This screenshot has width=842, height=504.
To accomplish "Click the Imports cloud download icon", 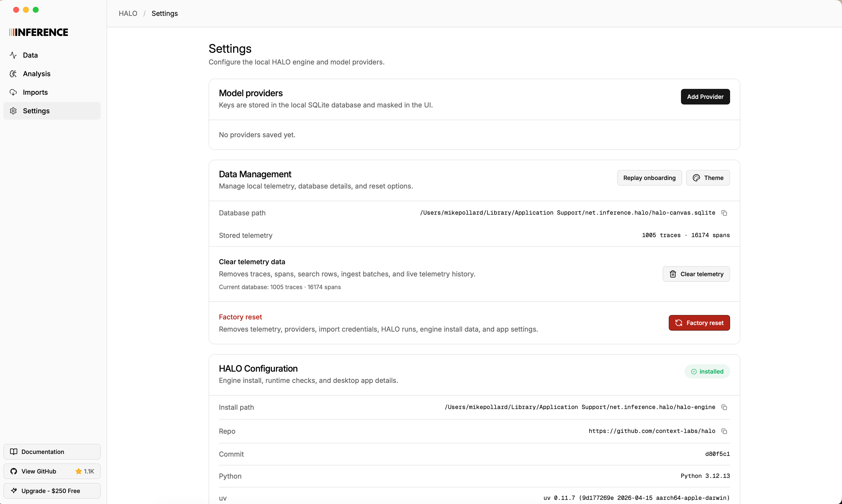I will [13, 92].
